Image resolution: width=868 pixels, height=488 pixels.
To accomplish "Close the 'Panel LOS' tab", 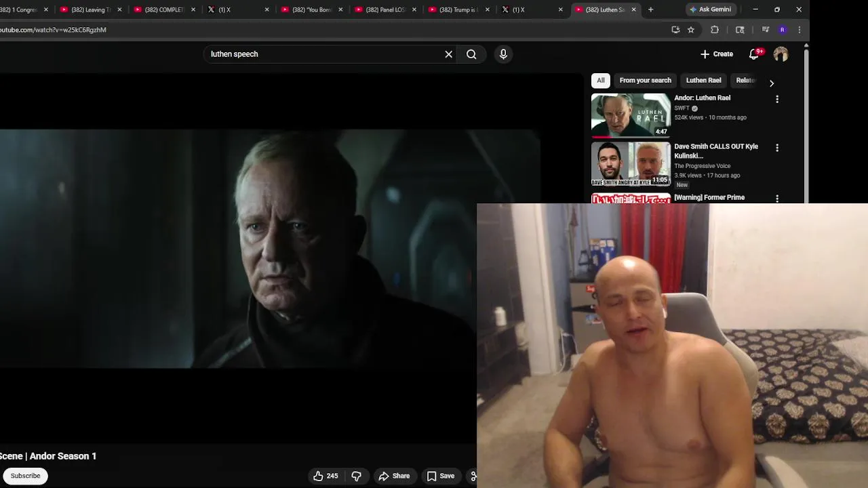I will pos(414,9).
